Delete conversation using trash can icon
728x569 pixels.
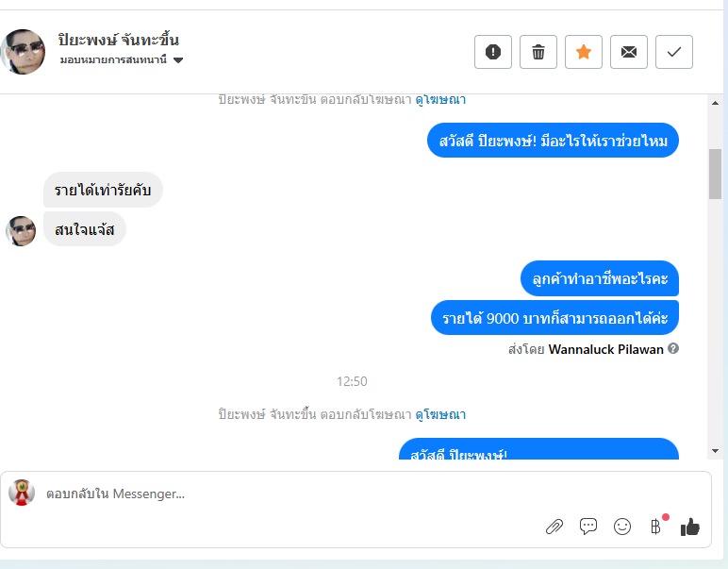click(538, 52)
